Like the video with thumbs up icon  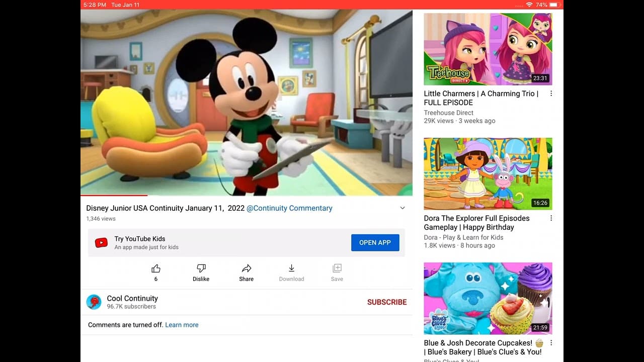click(156, 268)
